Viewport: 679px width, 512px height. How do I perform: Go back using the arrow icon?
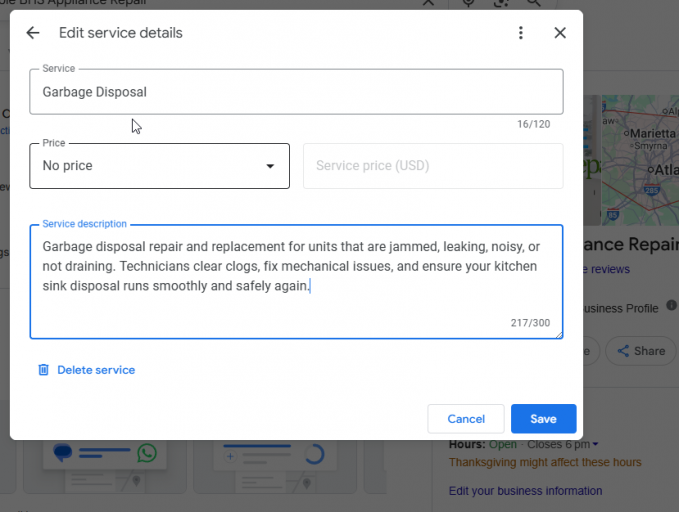[x=33, y=33]
